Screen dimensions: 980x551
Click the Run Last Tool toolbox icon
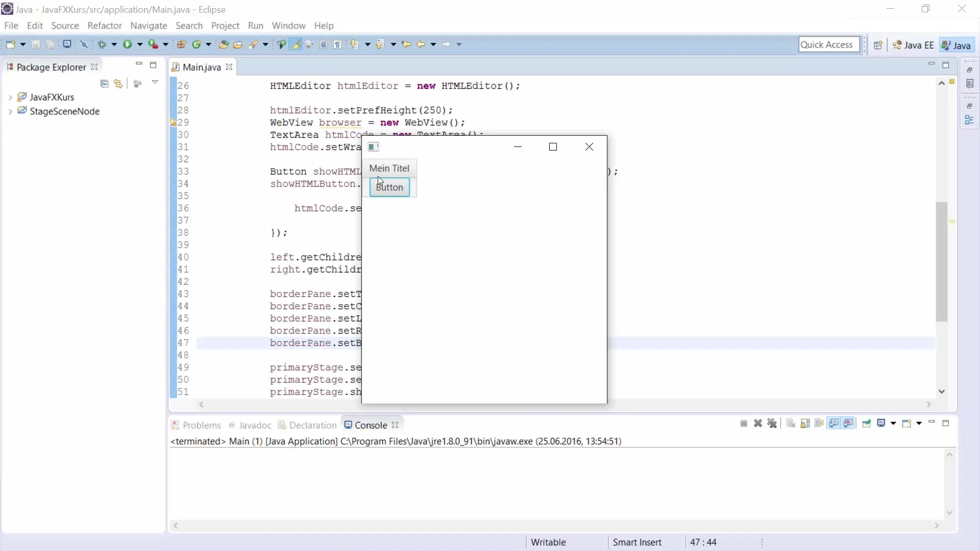(153, 44)
